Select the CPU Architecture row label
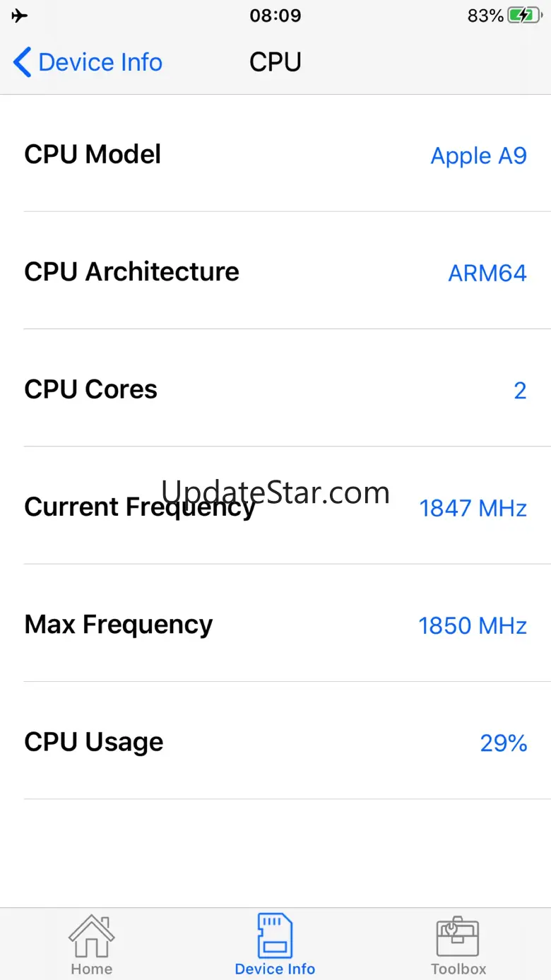Screen dimensions: 551x980 click(131, 272)
